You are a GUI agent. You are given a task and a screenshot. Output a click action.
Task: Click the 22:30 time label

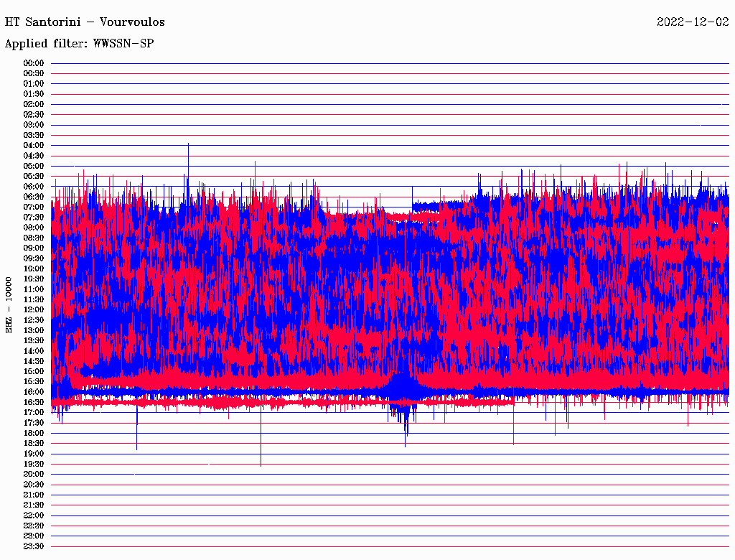tap(34, 526)
